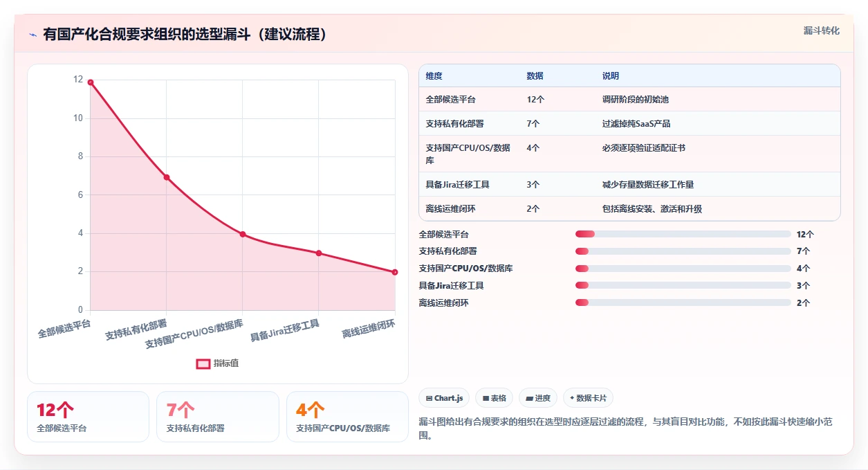Click the x-axis label 具备Jira迁移工具
Viewport: 868px width, 470px height.
tap(285, 331)
